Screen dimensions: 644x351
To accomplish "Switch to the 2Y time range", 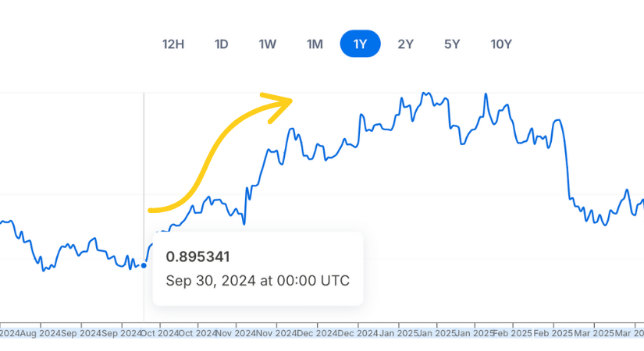I will click(x=405, y=44).
